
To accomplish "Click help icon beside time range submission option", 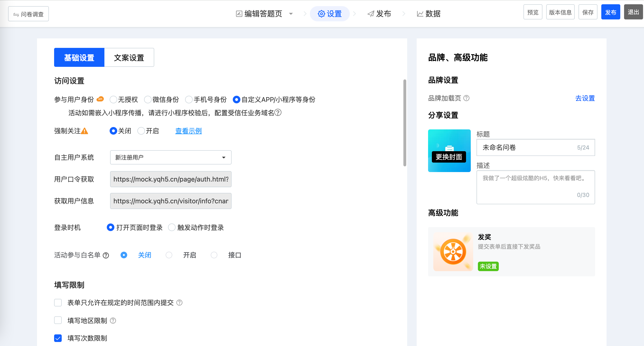I will coord(179,303).
